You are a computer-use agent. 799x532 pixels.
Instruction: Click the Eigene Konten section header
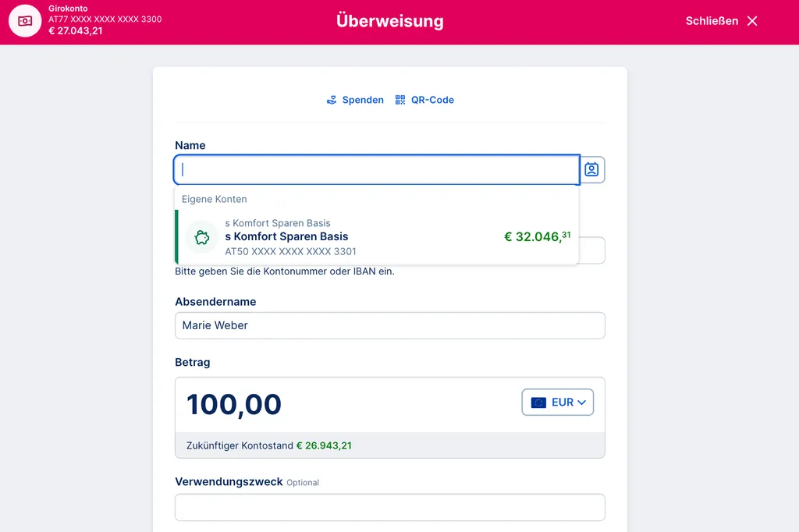[214, 199]
